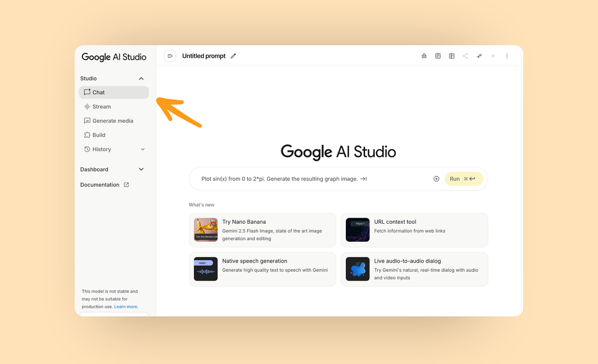
Task: Click the pencil icon to rename Untitled prompt
Action: point(233,56)
